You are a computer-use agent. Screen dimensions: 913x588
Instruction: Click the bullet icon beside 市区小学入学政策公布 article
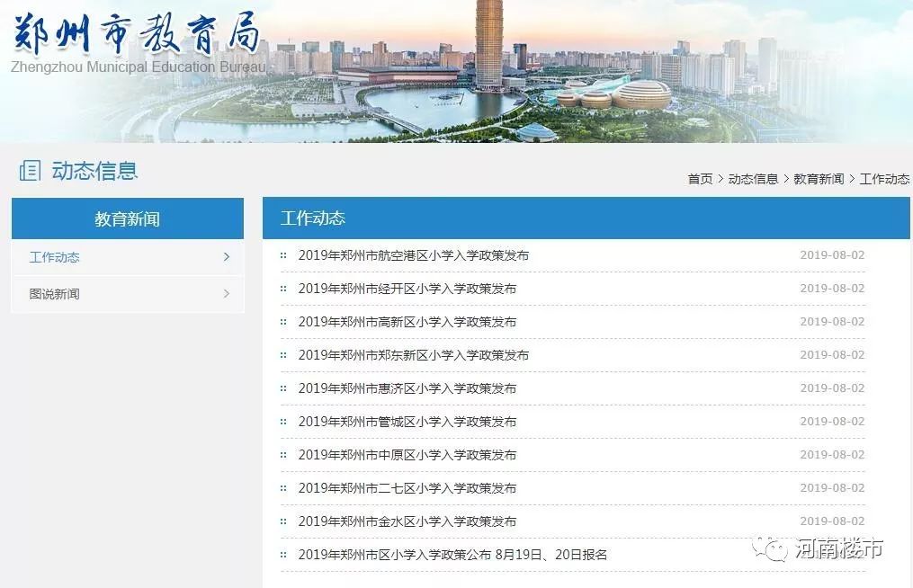coord(283,554)
